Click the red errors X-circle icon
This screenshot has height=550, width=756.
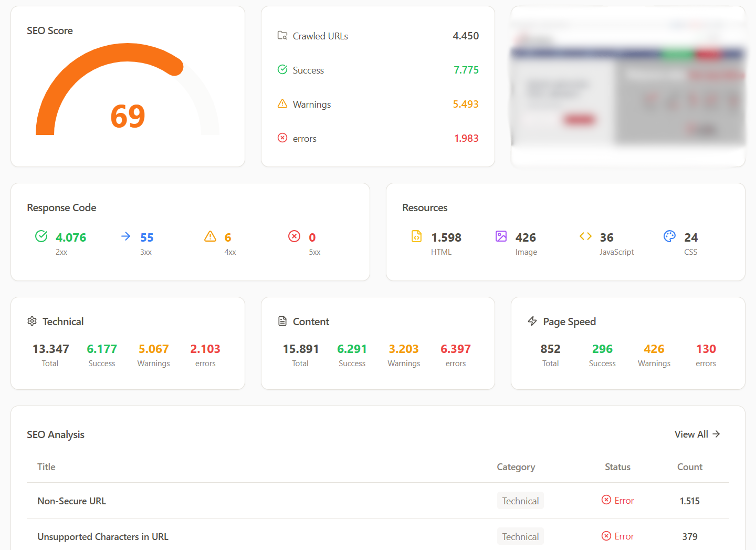pos(282,138)
